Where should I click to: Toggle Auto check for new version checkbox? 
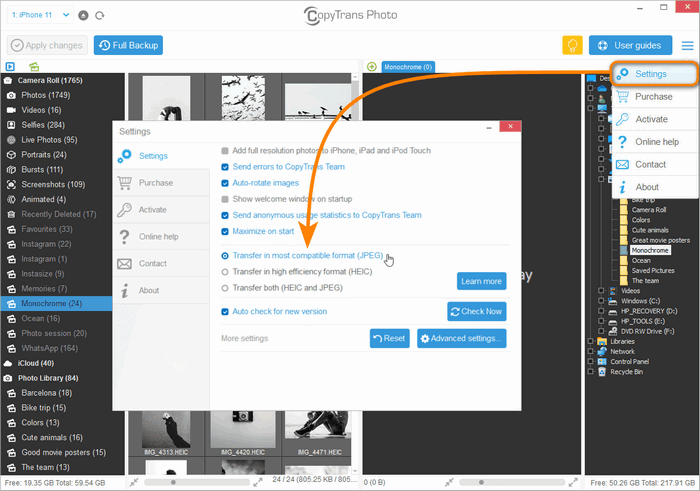[x=225, y=312]
